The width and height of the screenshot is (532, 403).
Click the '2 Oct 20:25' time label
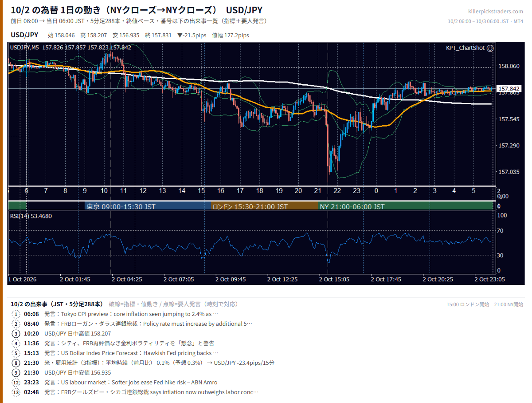click(x=438, y=279)
